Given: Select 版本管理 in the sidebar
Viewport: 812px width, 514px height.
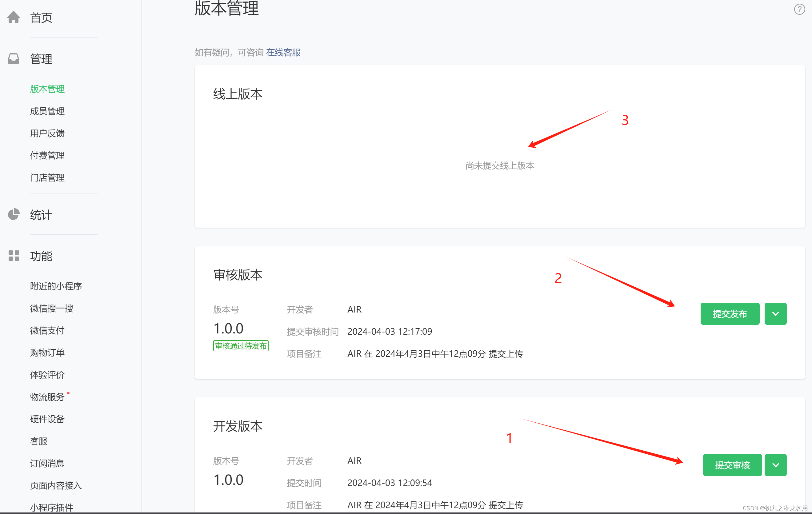Looking at the screenshot, I should (x=47, y=89).
